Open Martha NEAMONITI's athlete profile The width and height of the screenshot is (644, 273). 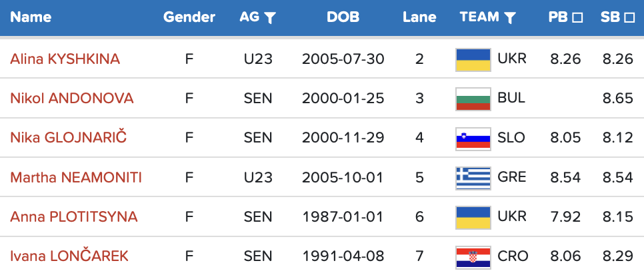tap(76, 177)
